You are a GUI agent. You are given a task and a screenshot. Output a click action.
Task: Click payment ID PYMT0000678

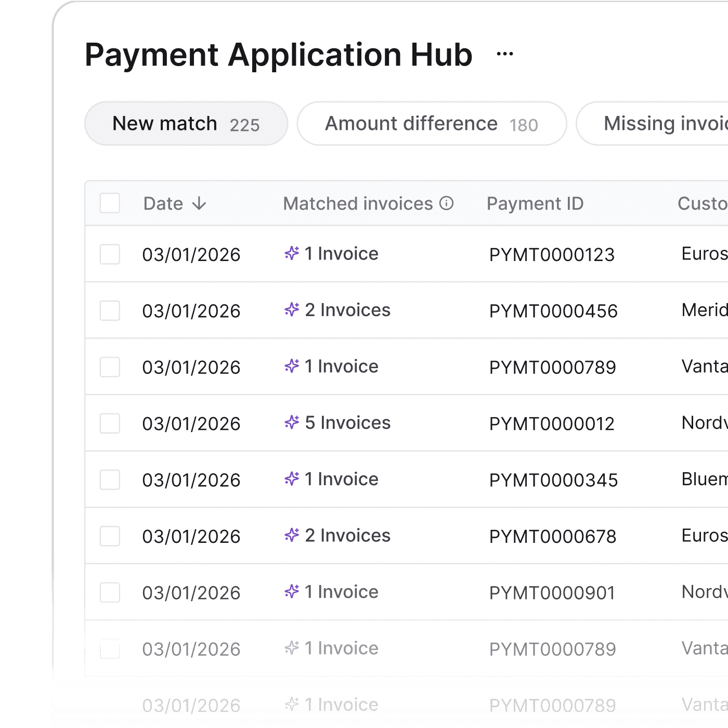click(x=553, y=537)
